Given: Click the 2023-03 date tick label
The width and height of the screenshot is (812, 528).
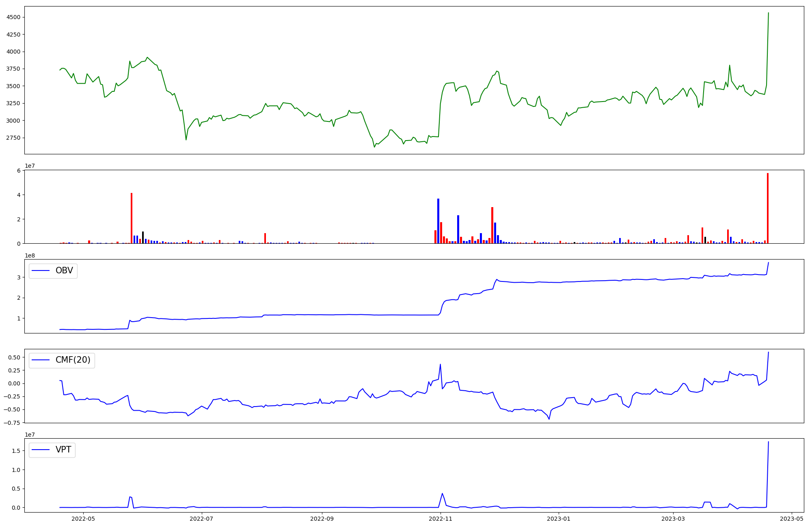Looking at the screenshot, I should pyautogui.click(x=673, y=519).
